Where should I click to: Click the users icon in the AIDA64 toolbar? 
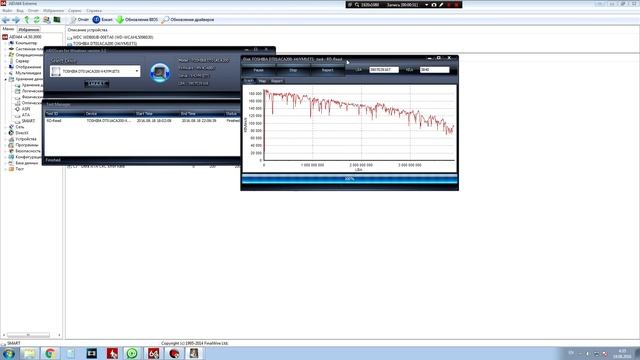click(47, 20)
